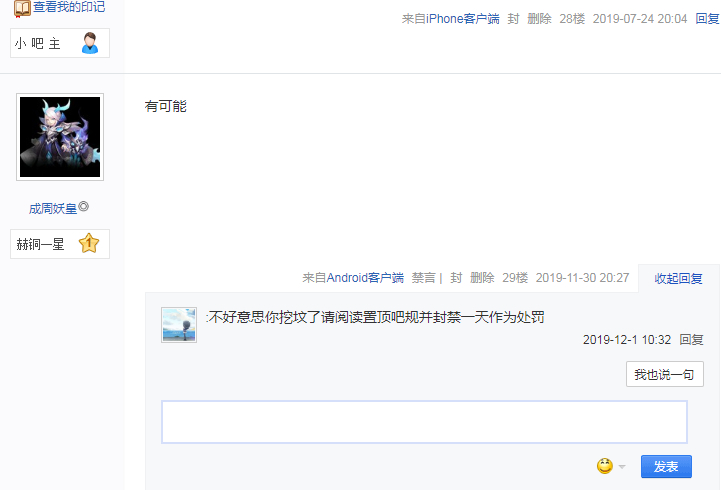Open the smiley emoji picker

pos(605,466)
